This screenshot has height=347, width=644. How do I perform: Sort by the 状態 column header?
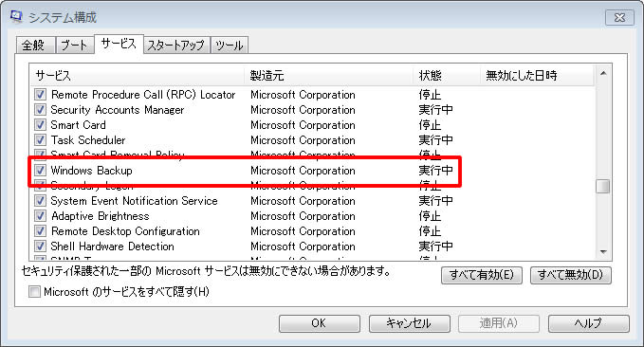point(447,75)
